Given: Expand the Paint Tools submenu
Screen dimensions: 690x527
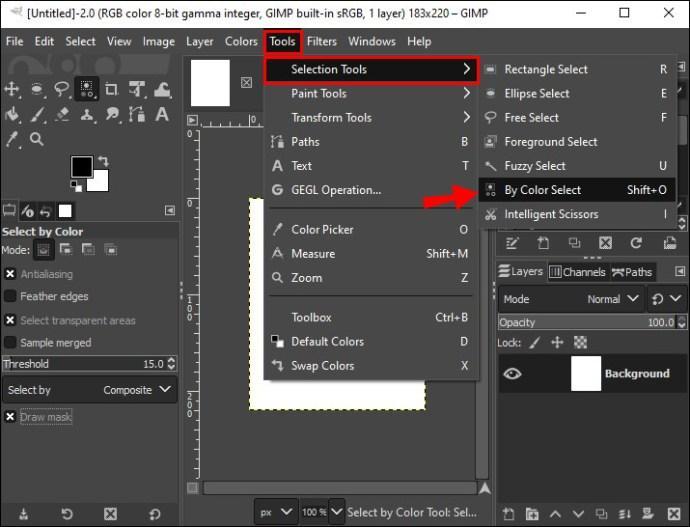Looking at the screenshot, I should point(371,93).
